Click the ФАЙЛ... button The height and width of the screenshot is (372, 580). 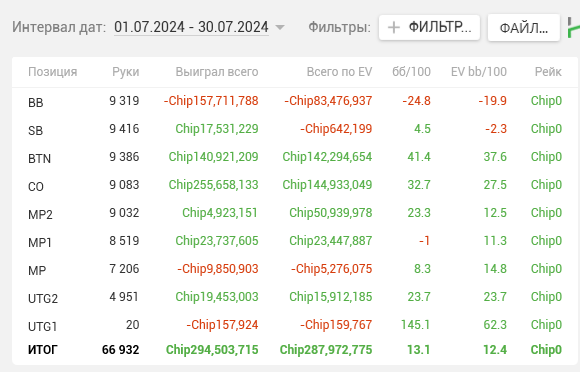[523, 28]
